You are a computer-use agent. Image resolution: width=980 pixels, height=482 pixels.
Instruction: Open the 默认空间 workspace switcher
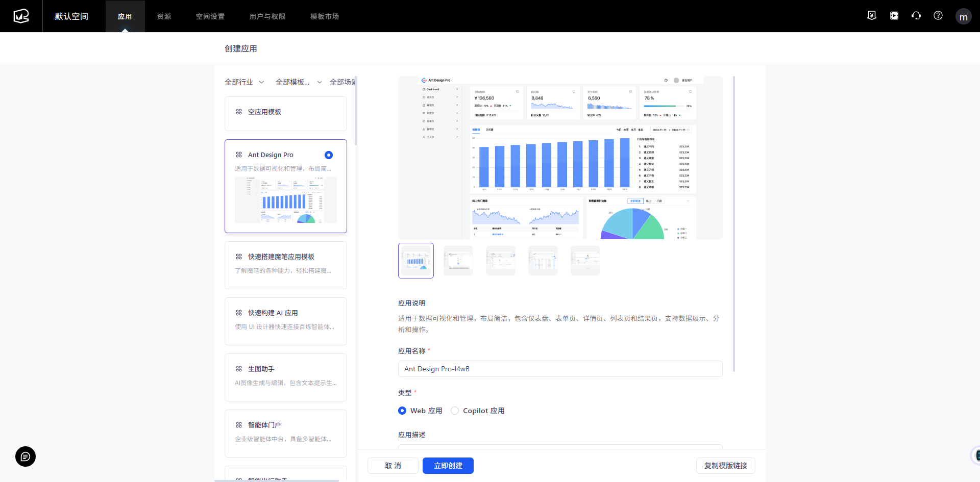[x=71, y=16]
